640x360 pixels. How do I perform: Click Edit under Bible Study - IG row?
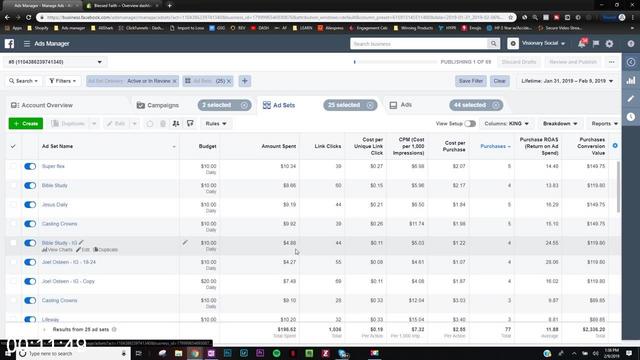click(83, 249)
